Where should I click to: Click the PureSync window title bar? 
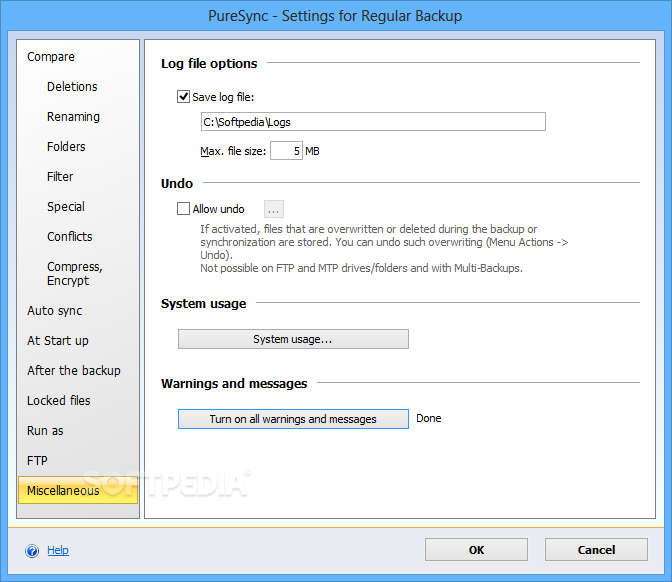coord(335,16)
